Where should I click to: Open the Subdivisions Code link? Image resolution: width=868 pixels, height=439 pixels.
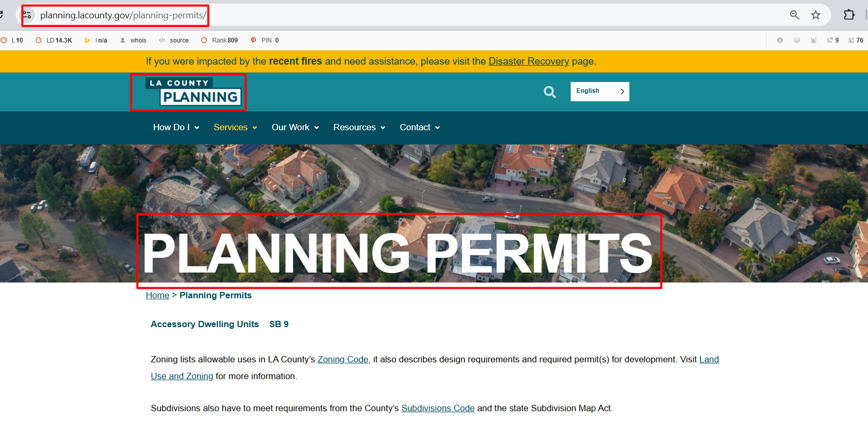coord(438,409)
